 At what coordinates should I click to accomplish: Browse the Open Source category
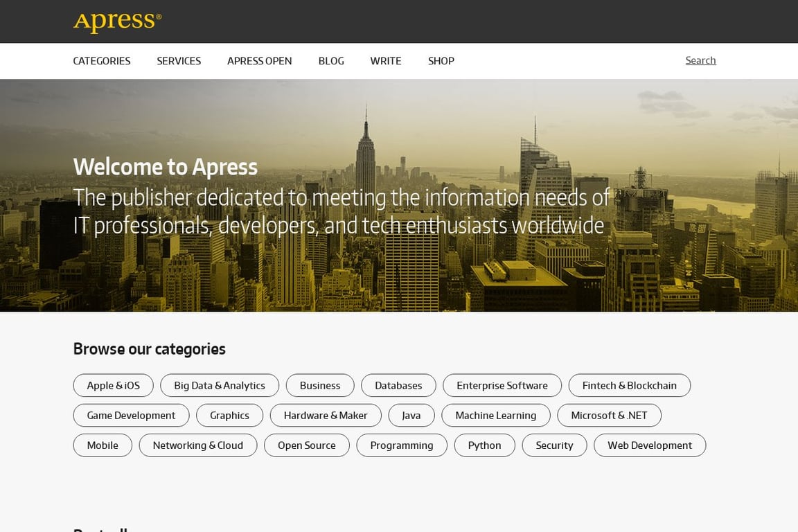click(x=307, y=445)
